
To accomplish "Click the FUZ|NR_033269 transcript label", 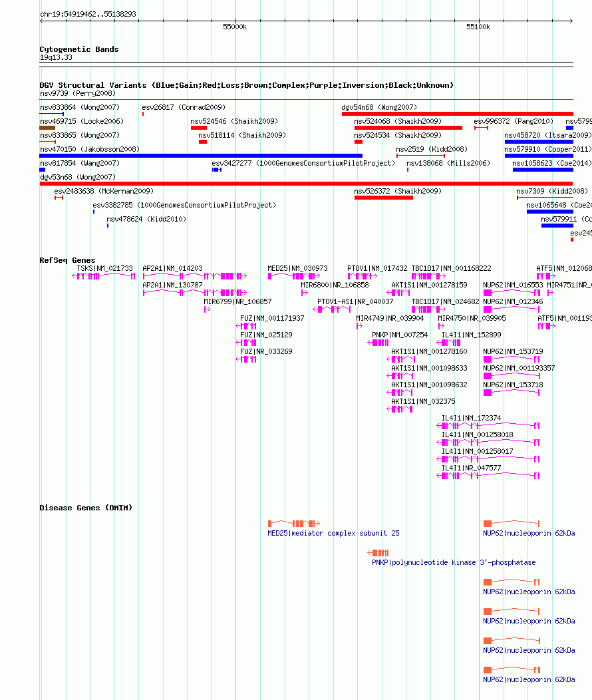I will (x=266, y=351).
